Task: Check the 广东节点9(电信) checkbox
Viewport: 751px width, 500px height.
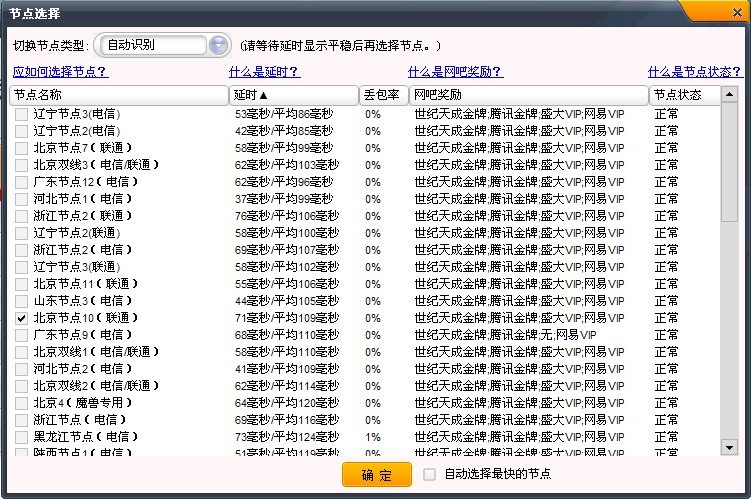Action: click(21, 335)
